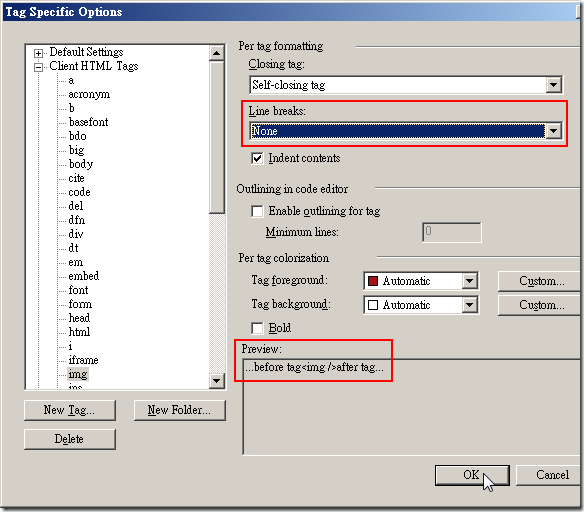584x512 pixels.
Task: Select the acronym tag
Action: [89, 94]
